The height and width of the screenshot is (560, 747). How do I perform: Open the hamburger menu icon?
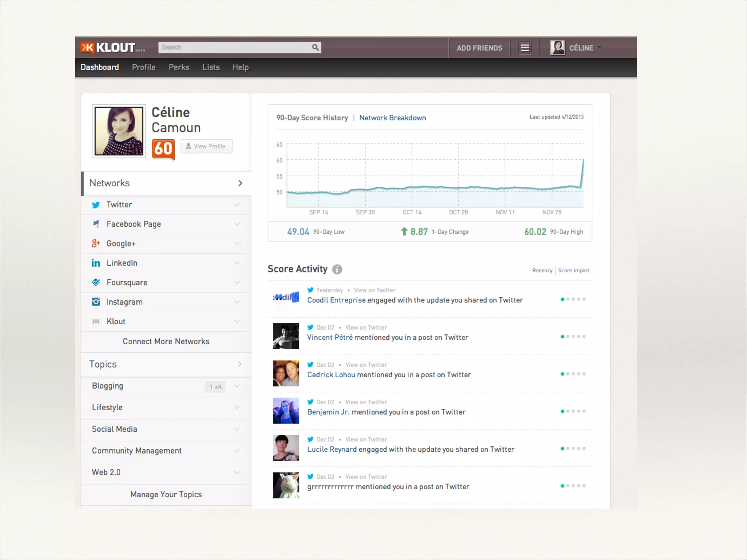[525, 48]
